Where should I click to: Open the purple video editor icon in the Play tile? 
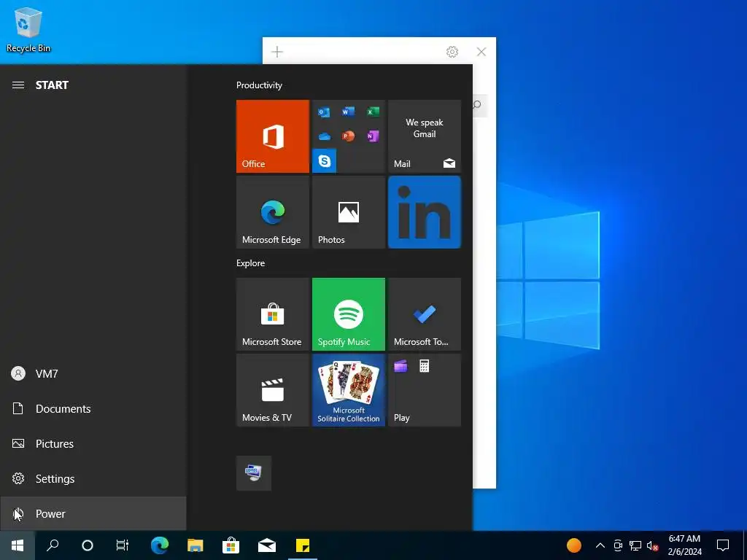click(x=400, y=366)
